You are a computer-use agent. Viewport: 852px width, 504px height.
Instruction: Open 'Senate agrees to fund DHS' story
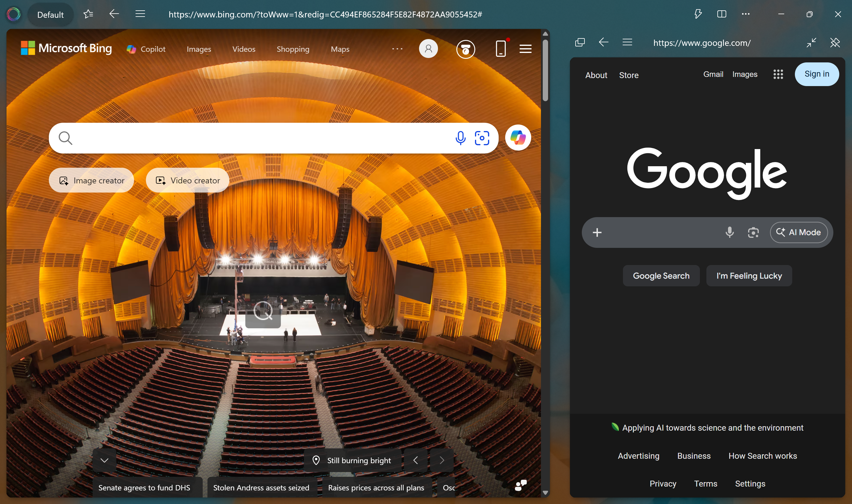(x=147, y=487)
